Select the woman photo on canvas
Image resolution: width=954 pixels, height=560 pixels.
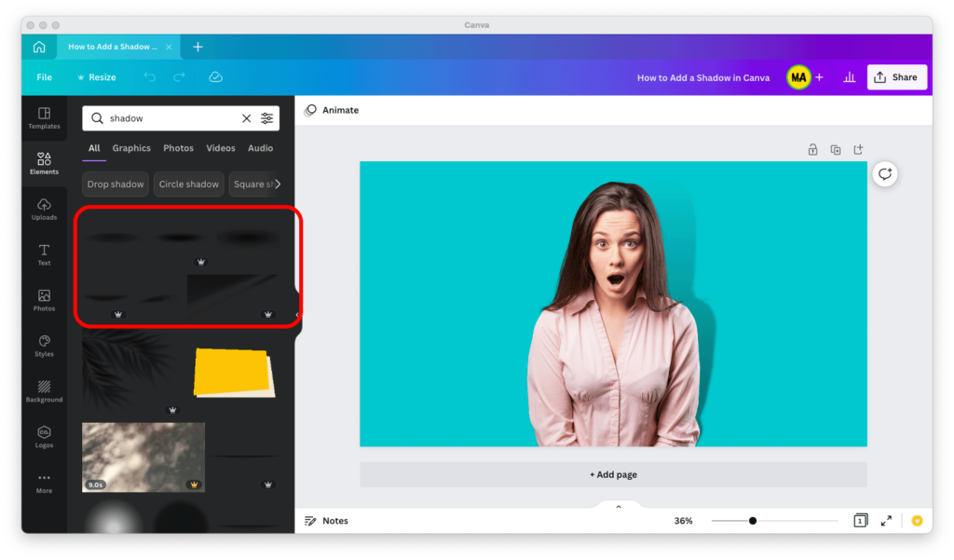coord(613,313)
